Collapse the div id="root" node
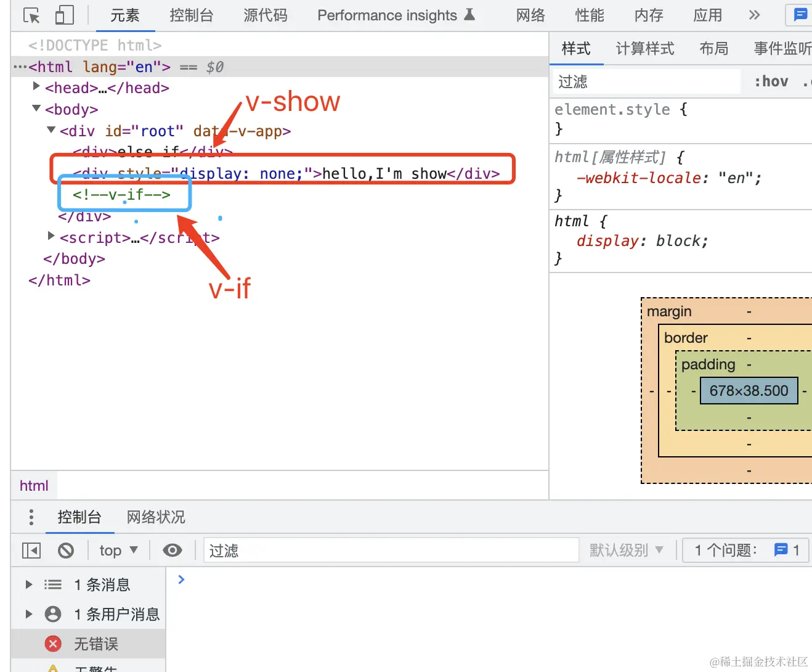 coord(51,129)
